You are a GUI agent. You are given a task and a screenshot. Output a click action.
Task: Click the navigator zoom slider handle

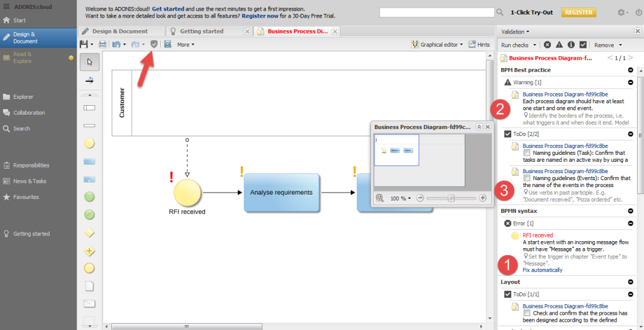[x=452, y=198]
